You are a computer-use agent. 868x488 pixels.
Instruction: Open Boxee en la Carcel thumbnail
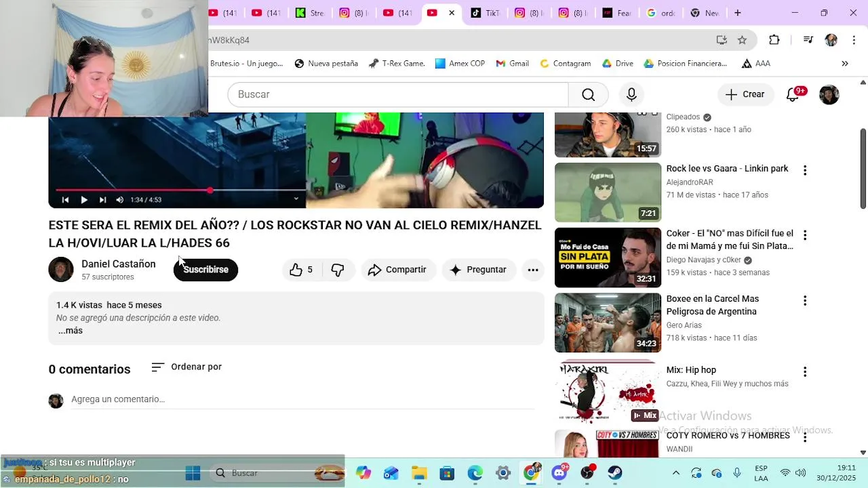608,323
